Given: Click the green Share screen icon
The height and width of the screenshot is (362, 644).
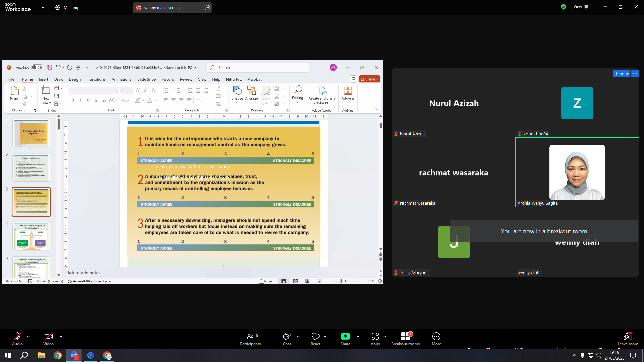Looking at the screenshot, I should coord(345,336).
